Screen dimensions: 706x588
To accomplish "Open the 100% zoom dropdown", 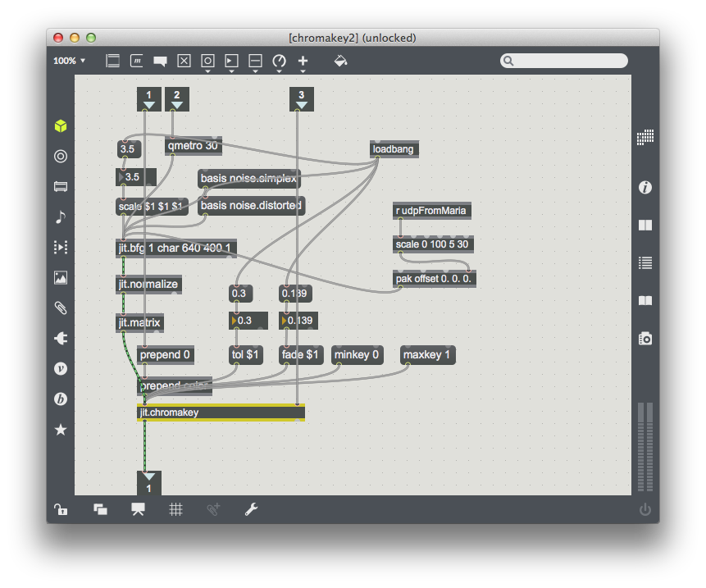I will tap(70, 61).
